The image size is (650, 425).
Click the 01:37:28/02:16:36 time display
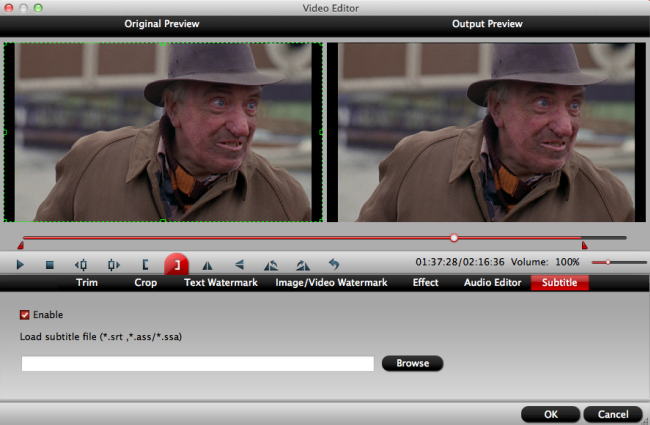click(x=460, y=262)
